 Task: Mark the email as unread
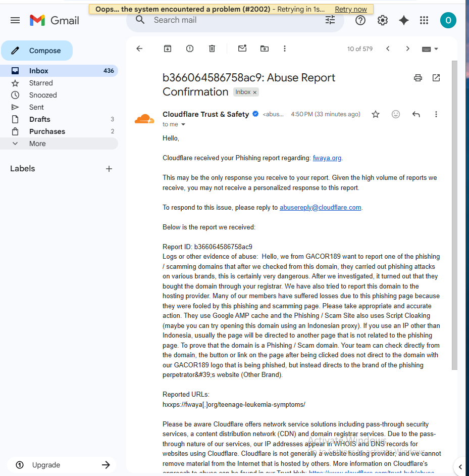point(242,49)
